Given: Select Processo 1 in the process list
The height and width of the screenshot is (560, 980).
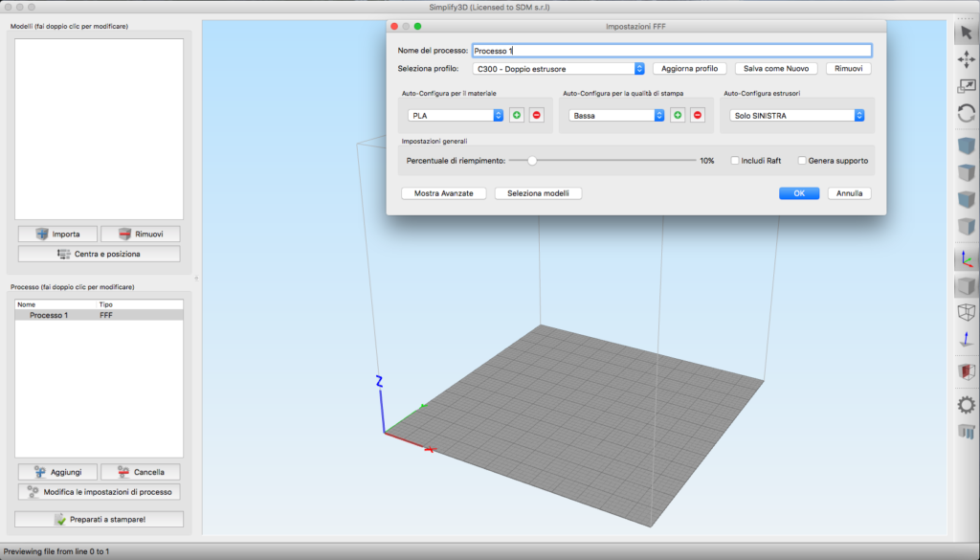Looking at the screenshot, I should tap(49, 315).
